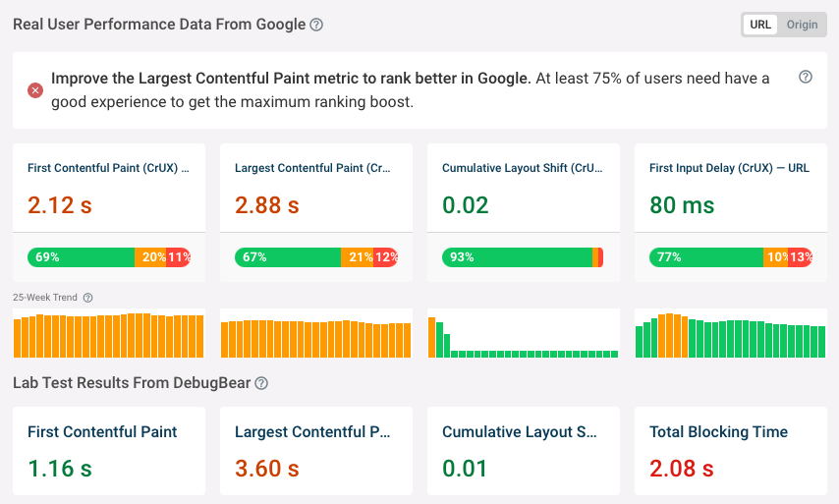This screenshot has width=839, height=504.
Task: Click the Cumulative Layout Shift trend chart
Action: pos(523,335)
